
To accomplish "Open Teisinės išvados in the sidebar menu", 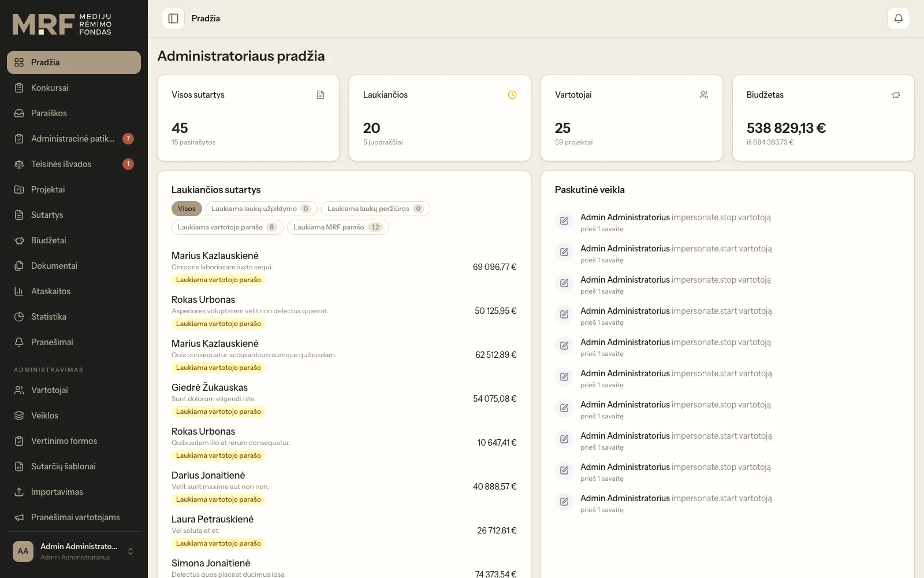I will point(74,164).
